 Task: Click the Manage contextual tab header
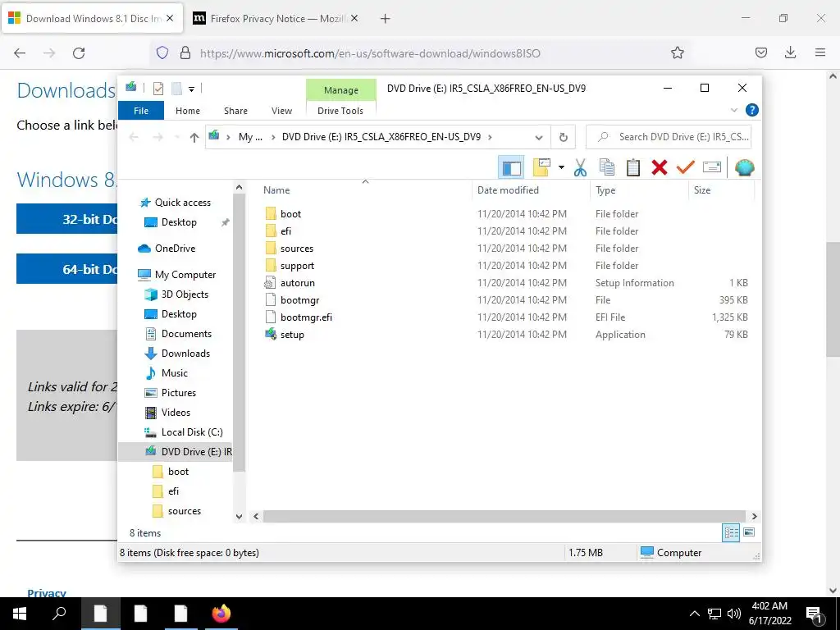pyautogui.click(x=340, y=90)
